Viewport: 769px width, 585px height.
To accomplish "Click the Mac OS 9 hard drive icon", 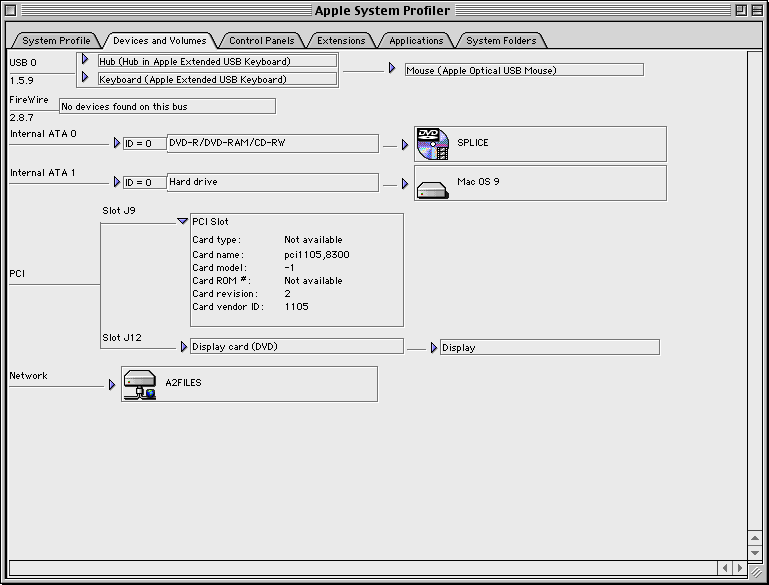I will click(x=433, y=190).
